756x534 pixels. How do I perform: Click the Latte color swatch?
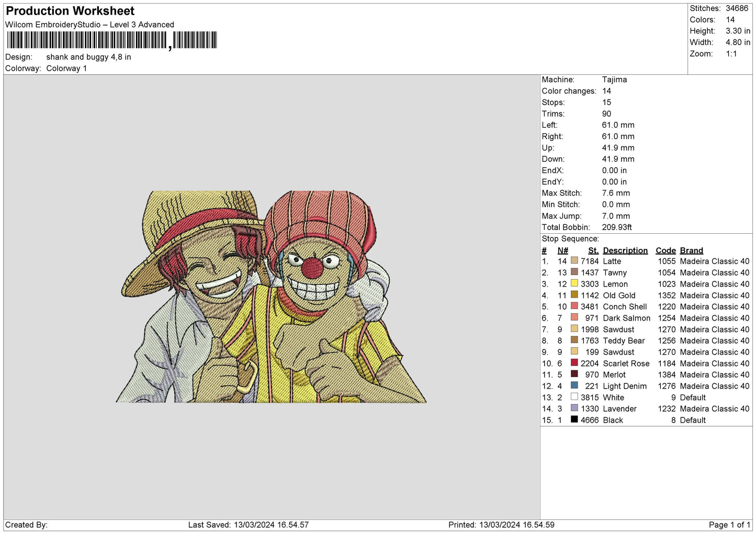(x=574, y=260)
